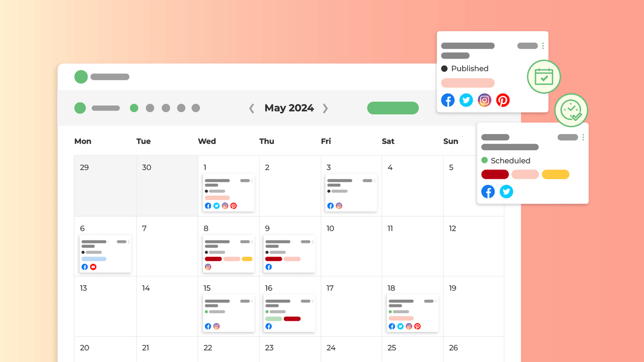Go to next month with the right chevron

[325, 108]
